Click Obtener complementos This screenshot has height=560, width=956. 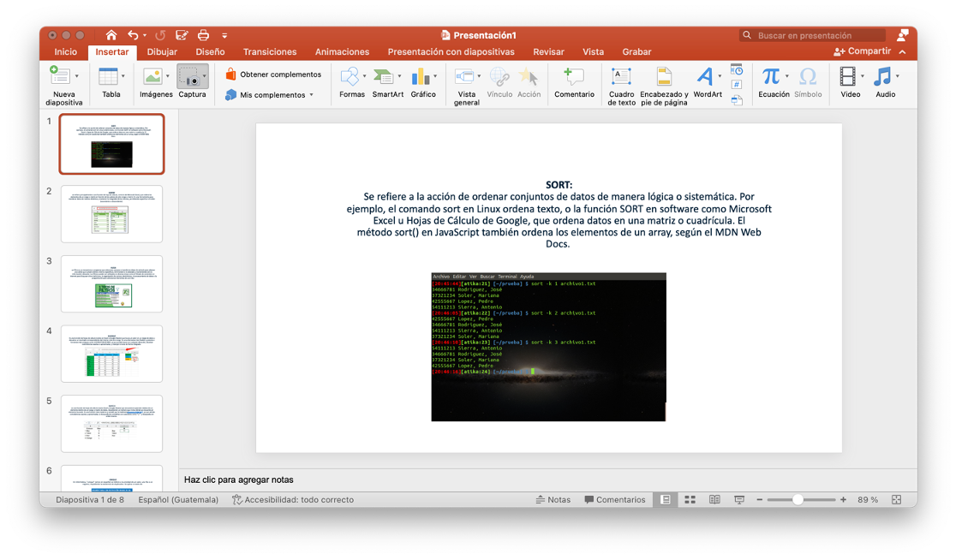[273, 74]
